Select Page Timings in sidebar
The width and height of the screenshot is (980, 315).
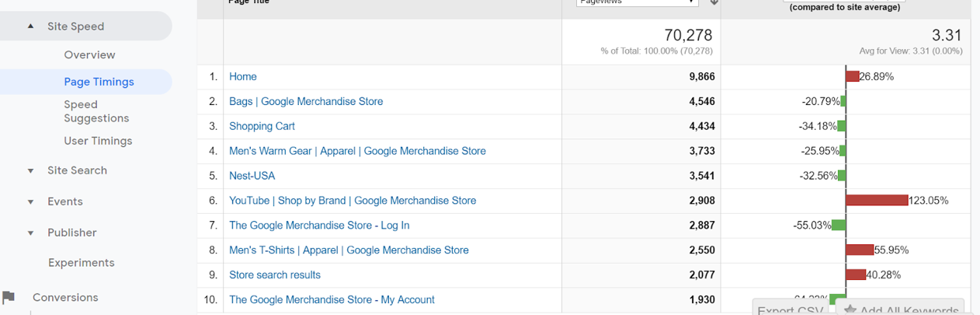99,82
